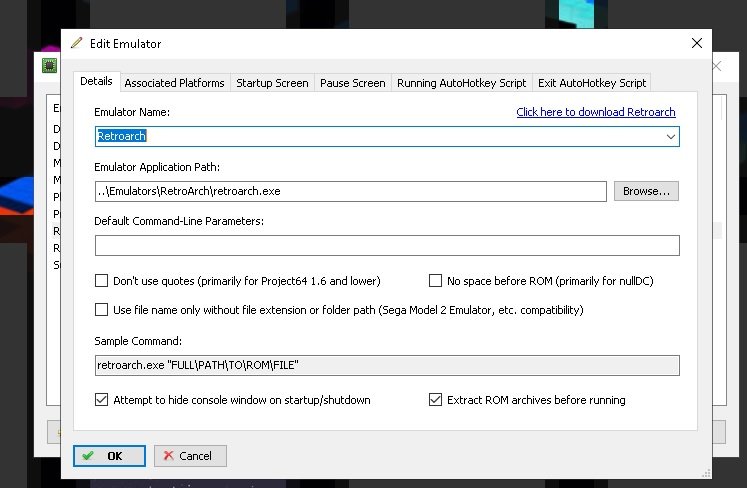Click the download Retroarch link
Screen dimensions: 747x488
coord(596,112)
